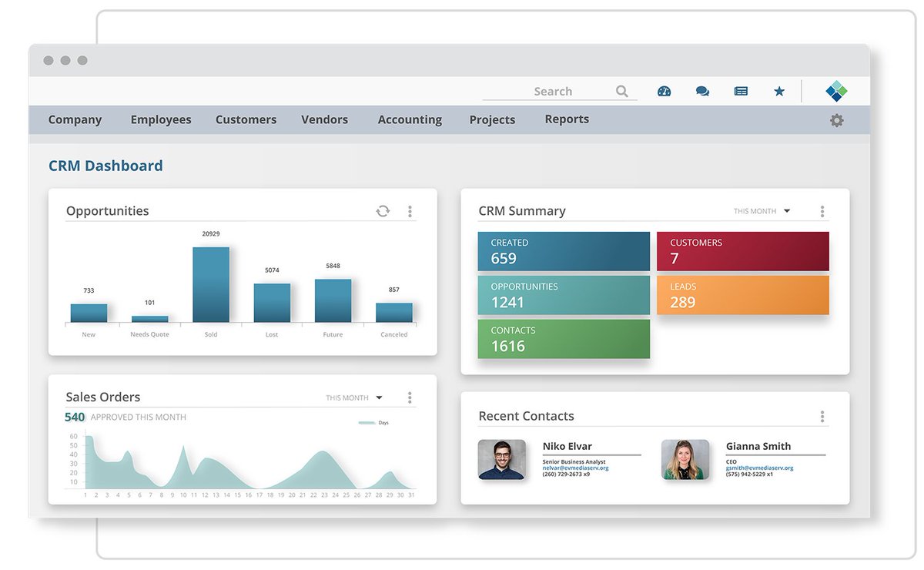The width and height of the screenshot is (924, 570).
Task: Click the CRM Dashboard heading
Action: pyautogui.click(x=105, y=166)
